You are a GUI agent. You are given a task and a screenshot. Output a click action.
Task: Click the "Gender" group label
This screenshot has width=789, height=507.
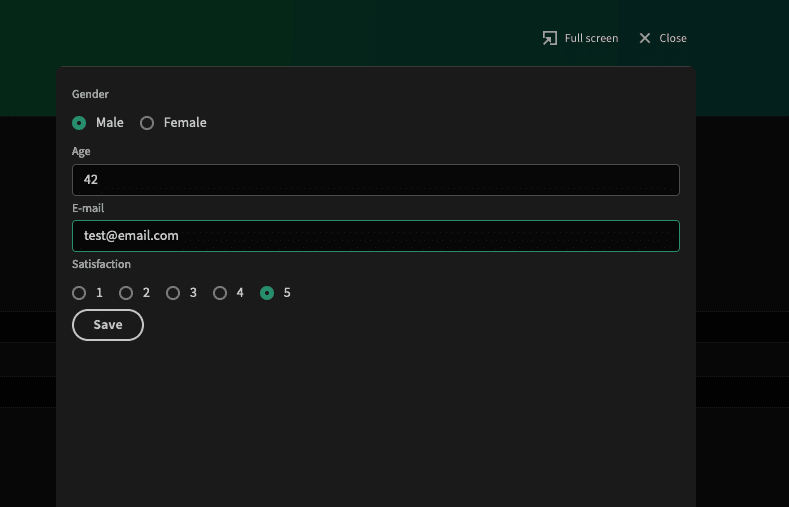pyautogui.click(x=91, y=94)
